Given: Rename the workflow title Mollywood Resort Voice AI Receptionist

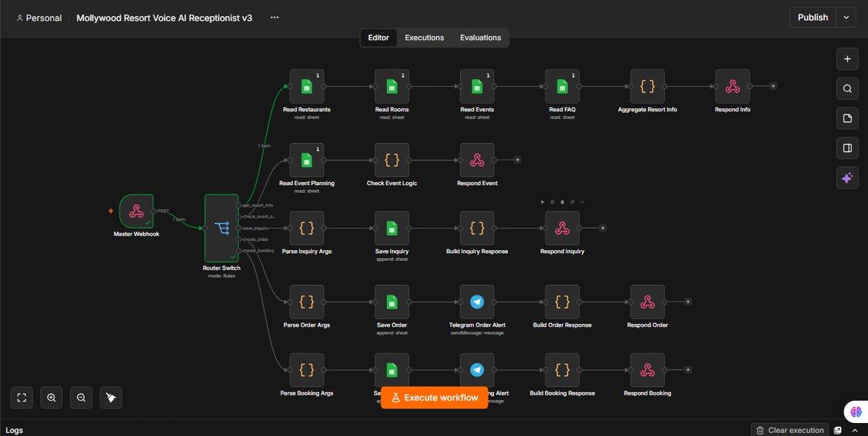Looking at the screenshot, I should click(164, 17).
